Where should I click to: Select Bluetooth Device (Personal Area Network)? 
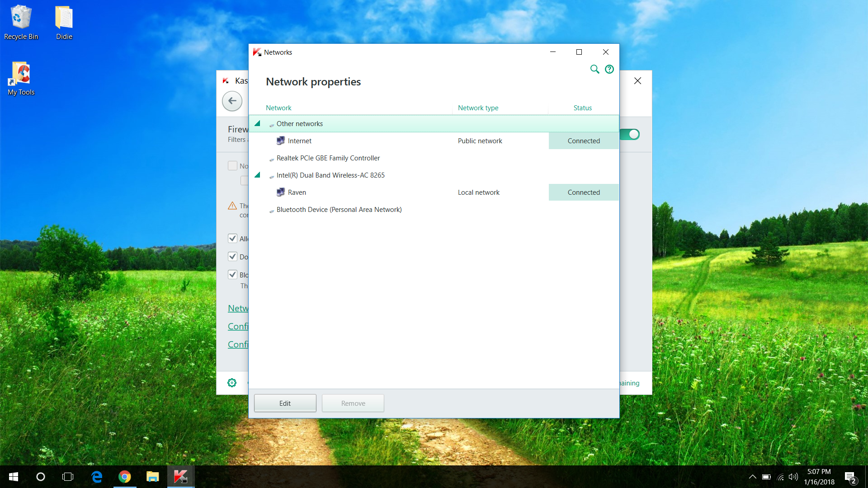[339, 210]
